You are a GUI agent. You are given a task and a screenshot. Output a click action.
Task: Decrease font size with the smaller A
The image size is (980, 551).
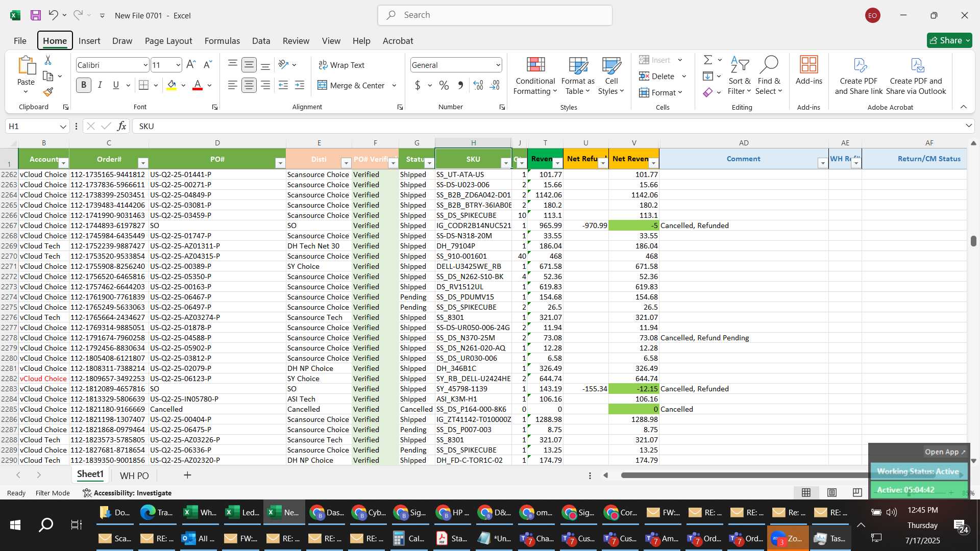(207, 64)
